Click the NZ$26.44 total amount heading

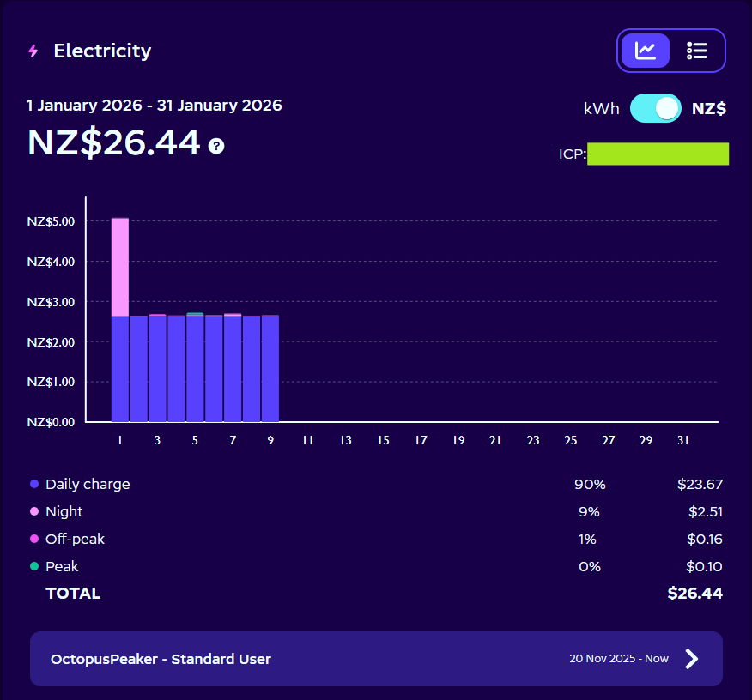[113, 143]
